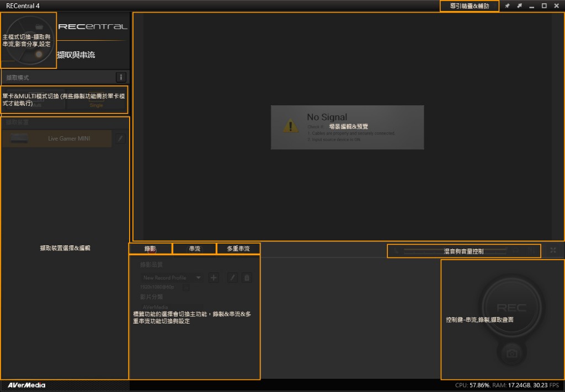
Task: Start recording with the REC button
Action: (x=511, y=308)
